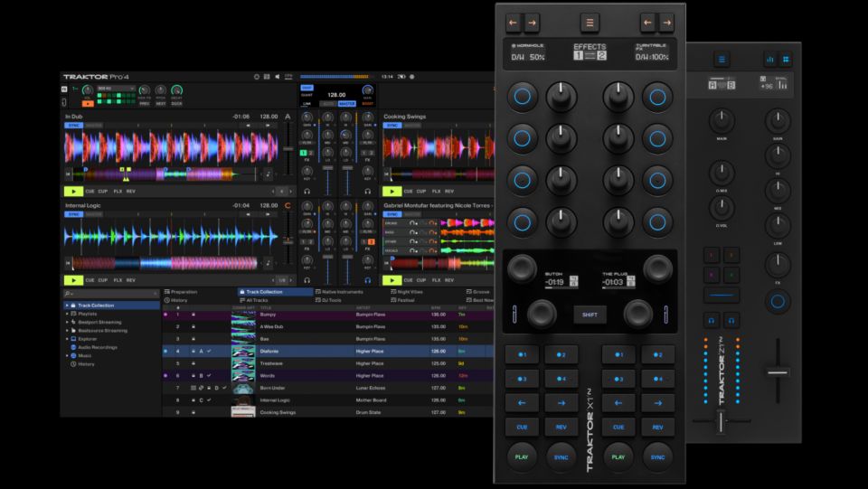Click the hamburger menu button on X1 controller

click(x=590, y=23)
